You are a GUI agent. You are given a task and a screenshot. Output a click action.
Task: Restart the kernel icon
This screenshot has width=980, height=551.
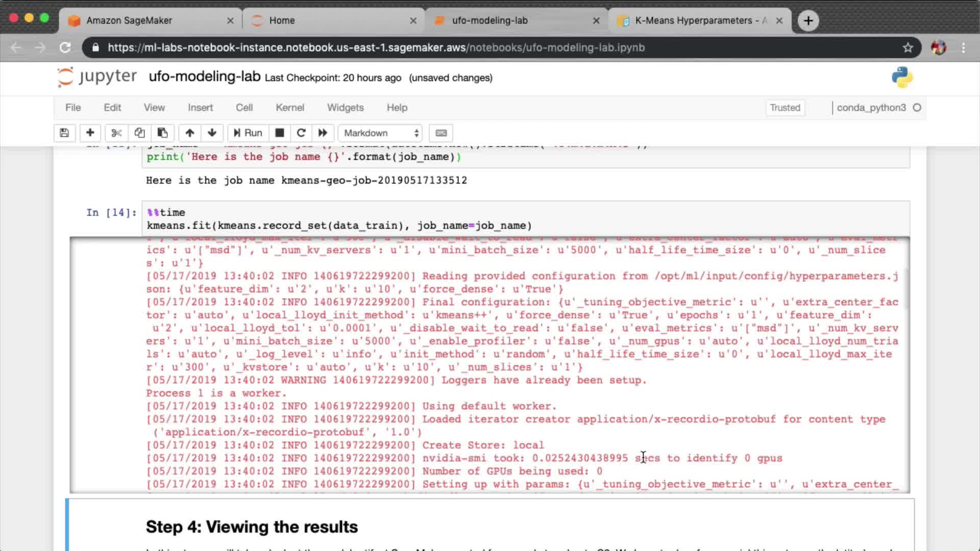pos(301,133)
